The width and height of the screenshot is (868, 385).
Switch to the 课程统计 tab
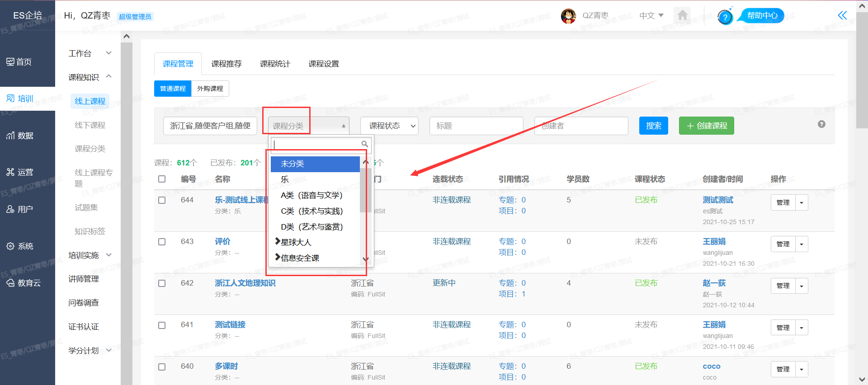point(275,64)
